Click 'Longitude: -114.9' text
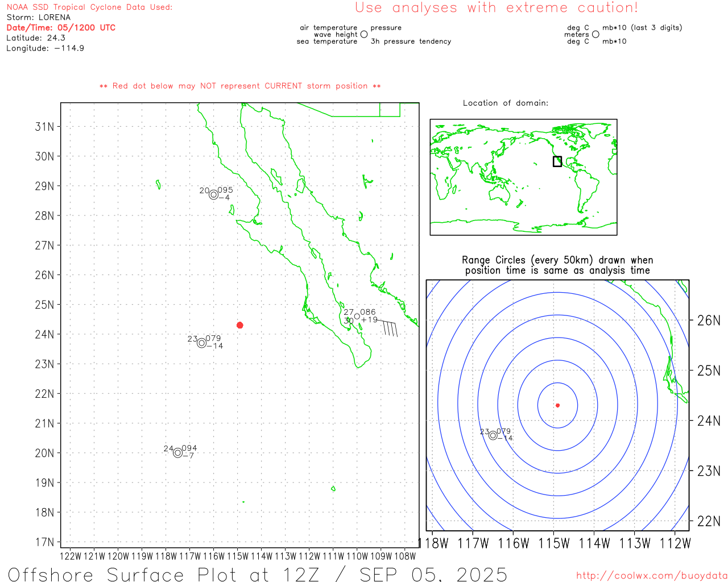The image size is (728, 582). click(x=45, y=48)
